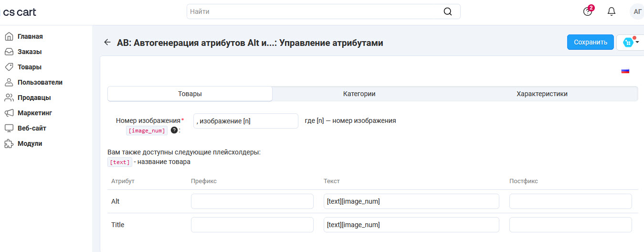Click the Title text input field
The width and height of the screenshot is (644, 252).
tap(411, 225)
